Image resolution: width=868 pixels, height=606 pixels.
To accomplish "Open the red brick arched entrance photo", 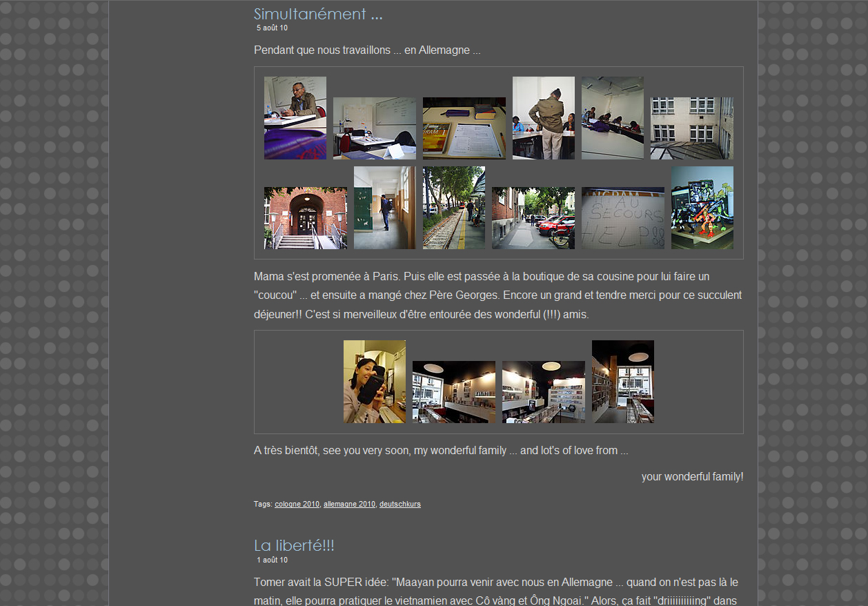I will (x=305, y=218).
